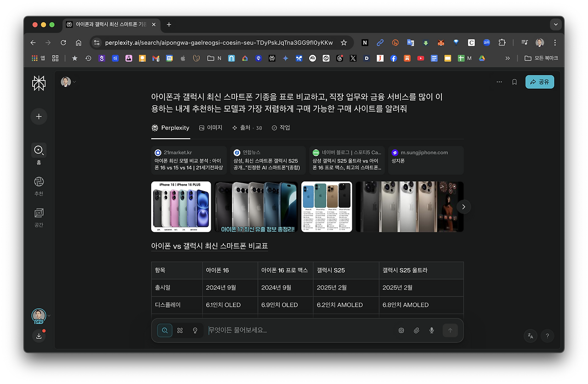Viewport: 588px width, 384px height.
Task: Attach a file with the paperclip icon
Action: pos(416,330)
